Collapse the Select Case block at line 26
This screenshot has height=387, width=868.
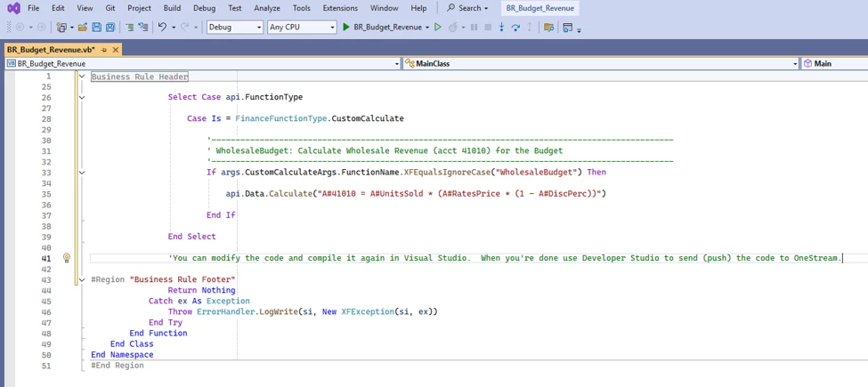coord(82,97)
